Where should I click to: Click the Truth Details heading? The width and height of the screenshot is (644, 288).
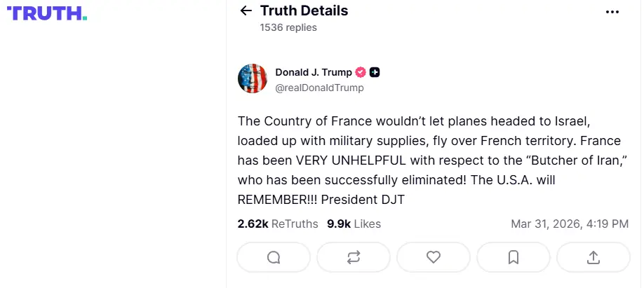304,11
